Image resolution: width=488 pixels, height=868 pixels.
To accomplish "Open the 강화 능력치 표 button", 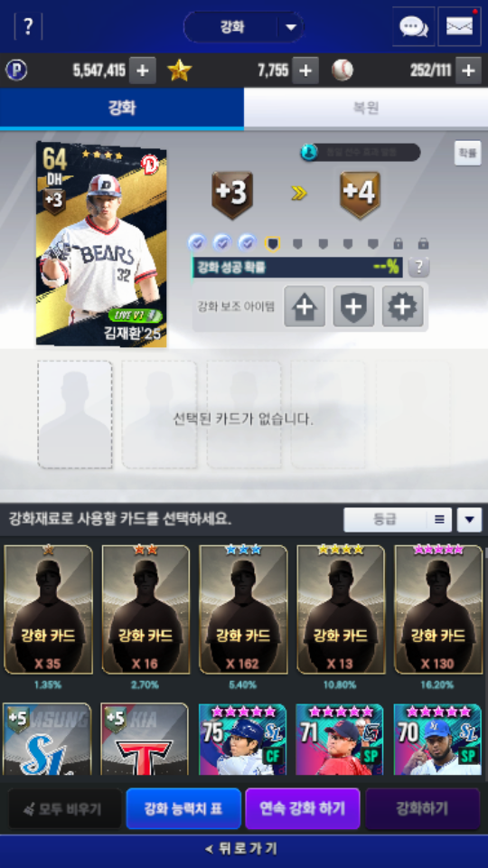I will click(183, 808).
